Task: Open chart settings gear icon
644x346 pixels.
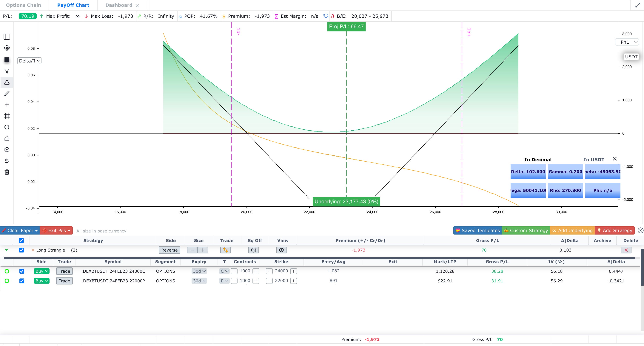Action: tap(7, 48)
